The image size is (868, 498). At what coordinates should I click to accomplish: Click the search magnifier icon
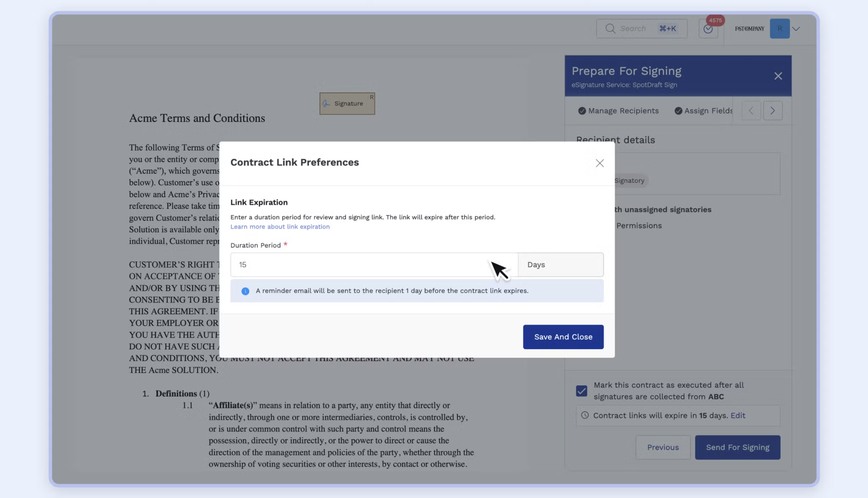point(610,29)
